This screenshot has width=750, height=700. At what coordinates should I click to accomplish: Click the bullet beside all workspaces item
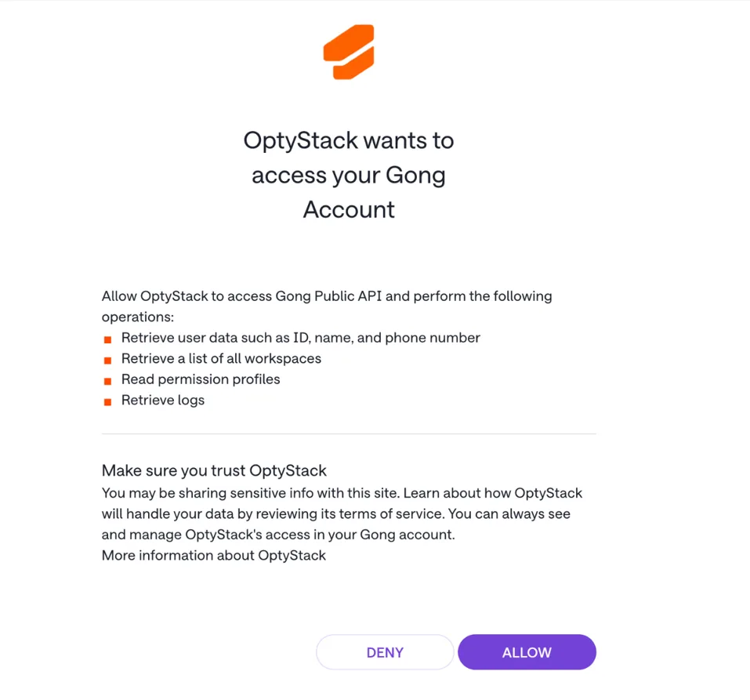(107, 361)
